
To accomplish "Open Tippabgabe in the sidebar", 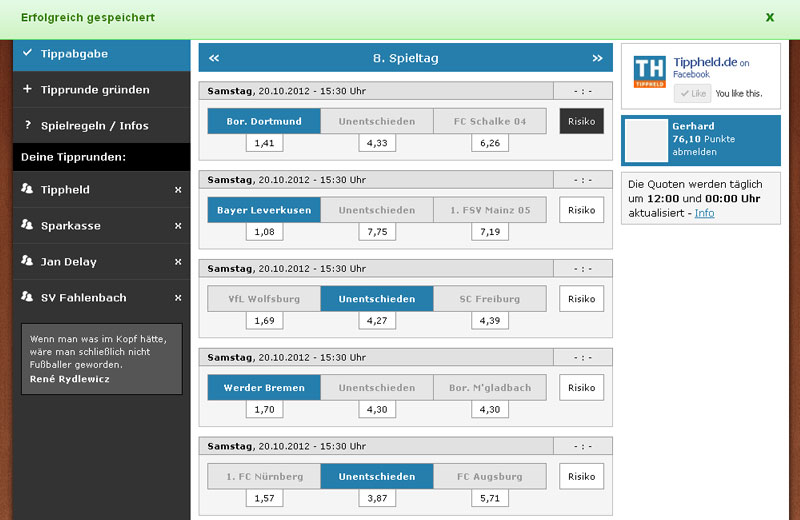I will click(102, 54).
